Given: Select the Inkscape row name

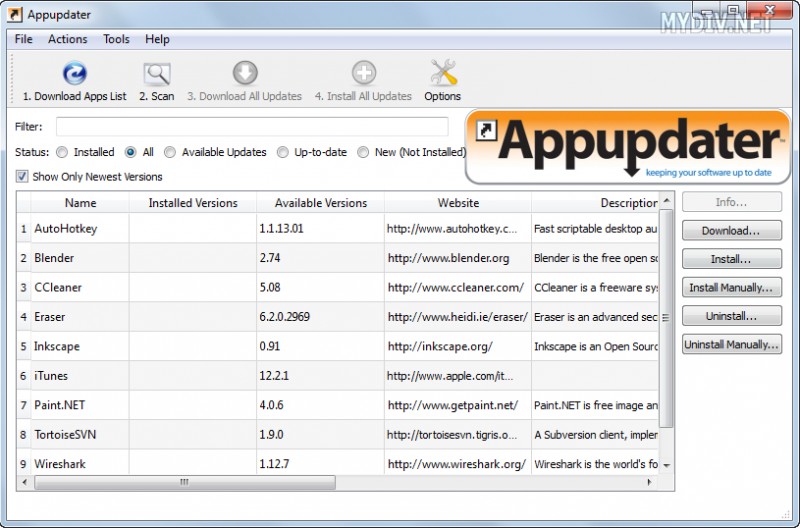Looking at the screenshot, I should [x=57, y=346].
